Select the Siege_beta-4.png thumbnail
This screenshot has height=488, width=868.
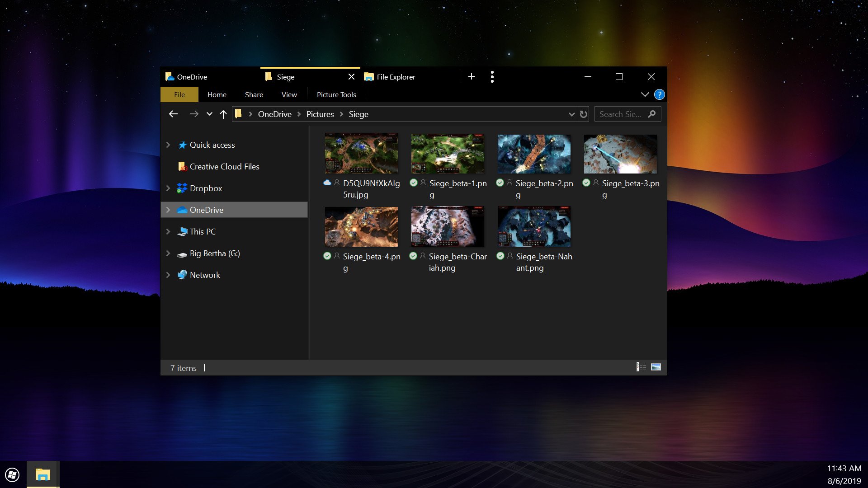[361, 226]
